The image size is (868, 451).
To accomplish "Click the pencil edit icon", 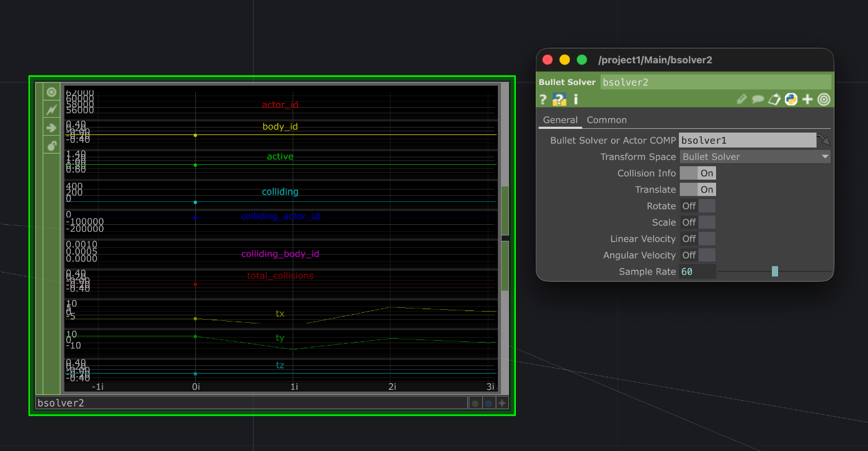I will [x=742, y=99].
